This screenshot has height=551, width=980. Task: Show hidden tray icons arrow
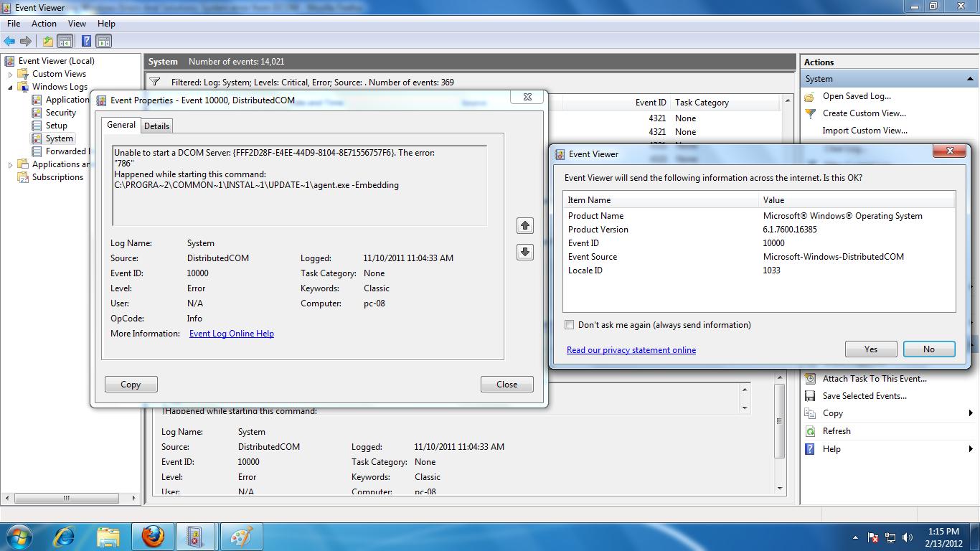coord(855,537)
